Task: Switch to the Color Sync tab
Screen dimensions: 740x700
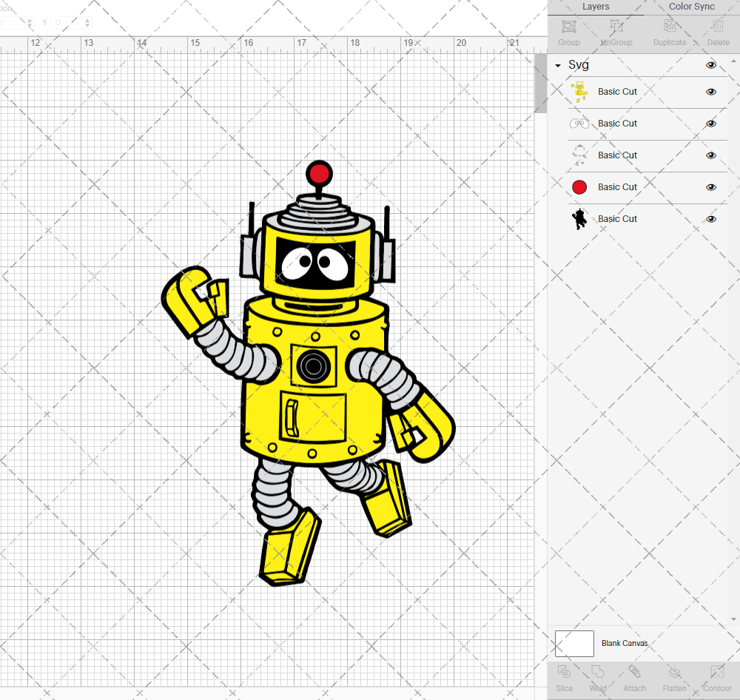Action: click(x=691, y=7)
